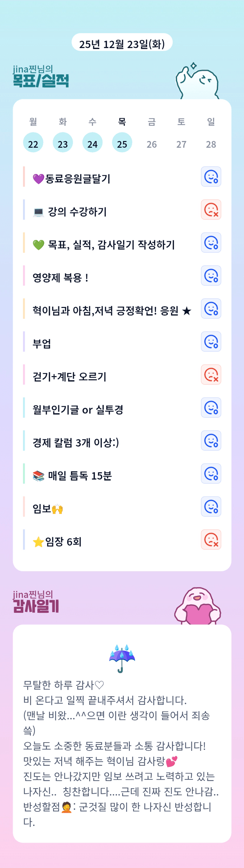Image resolution: width=244 pixels, height=868 pixels.
Task: Click red face icon for 임장 6회
Action: 211,540
